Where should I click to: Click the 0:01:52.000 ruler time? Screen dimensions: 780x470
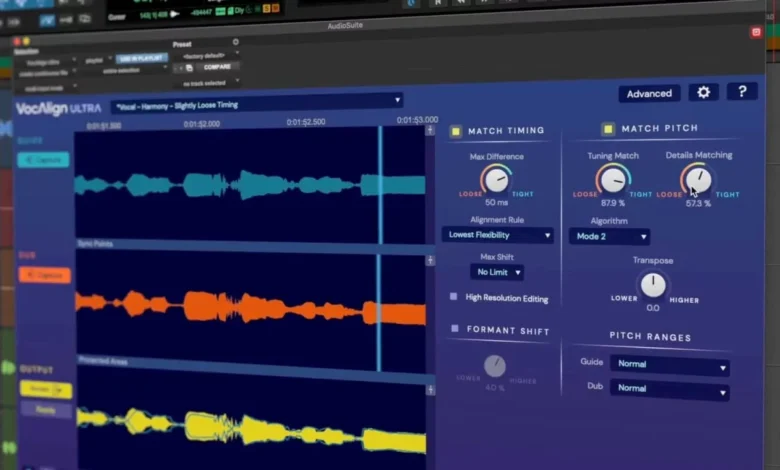coord(201,124)
